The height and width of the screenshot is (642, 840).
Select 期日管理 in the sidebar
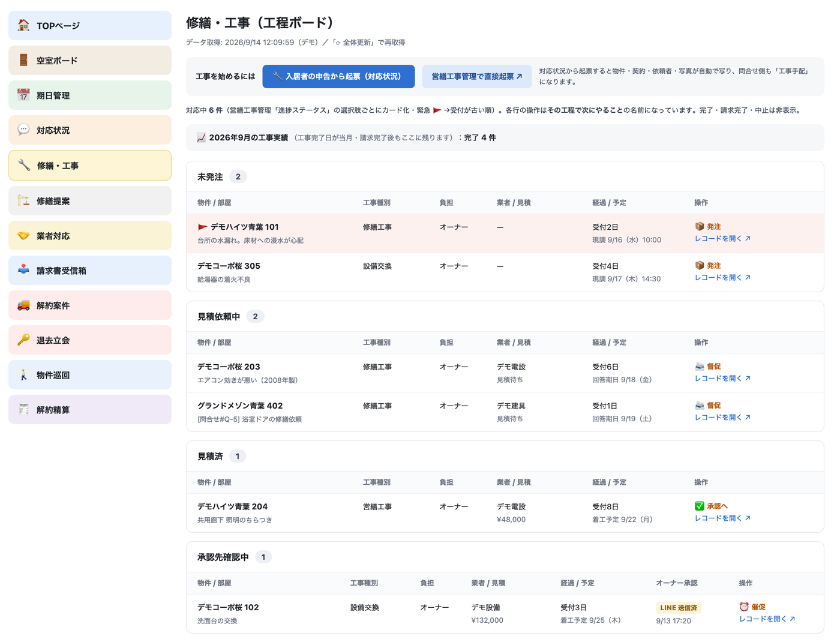[90, 95]
